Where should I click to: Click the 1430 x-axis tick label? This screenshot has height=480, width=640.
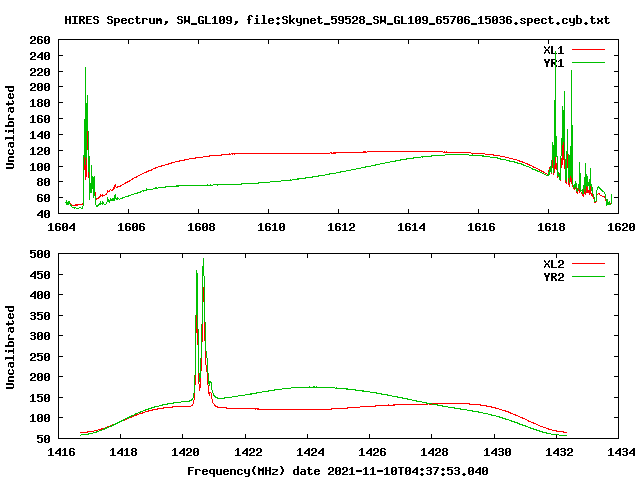coord(497,452)
